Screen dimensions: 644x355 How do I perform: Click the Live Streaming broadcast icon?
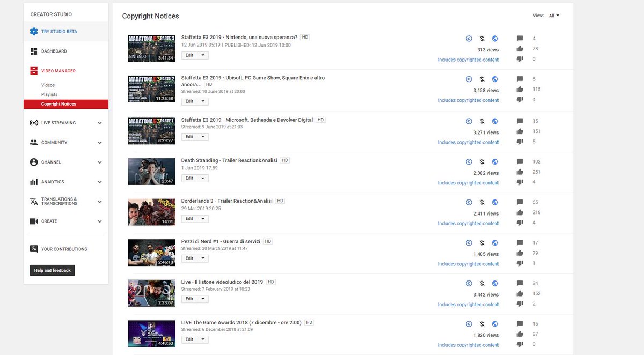tap(34, 123)
